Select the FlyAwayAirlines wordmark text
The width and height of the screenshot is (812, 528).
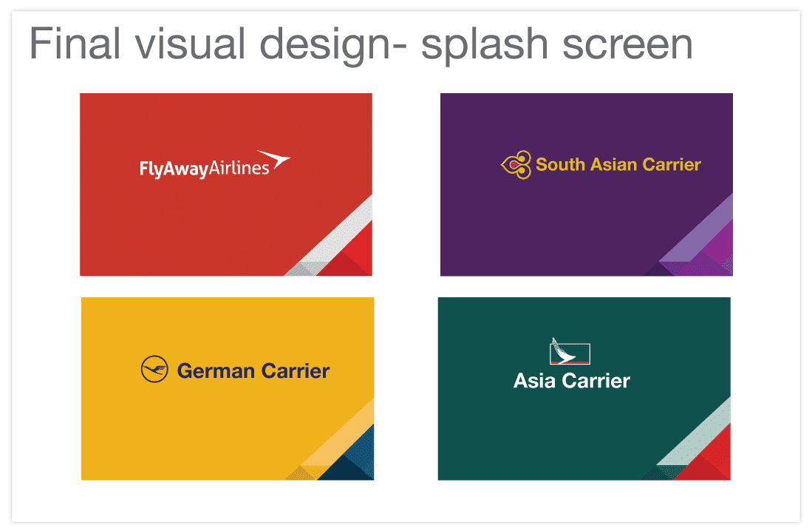[x=204, y=169]
